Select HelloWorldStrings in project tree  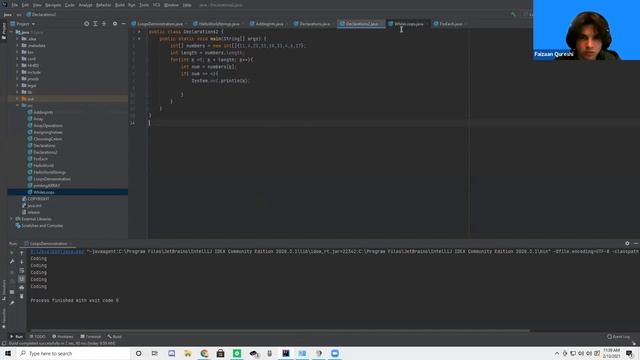49,172
